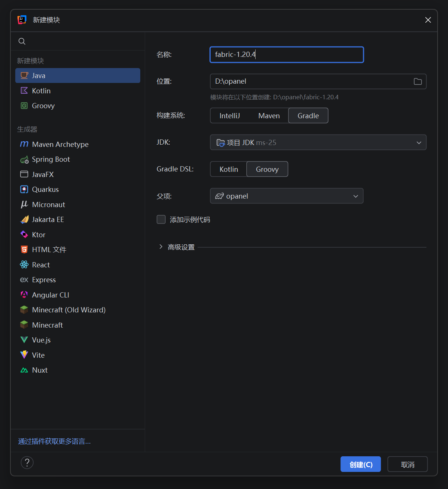448x489 pixels.
Task: Click the IntelliJ IDEA logo in title bar
Action: pyautogui.click(x=22, y=20)
